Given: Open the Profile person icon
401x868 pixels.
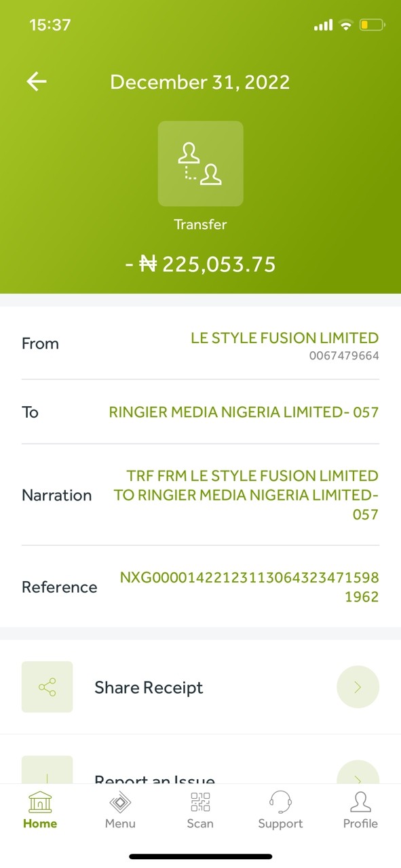Looking at the screenshot, I should 360,802.
